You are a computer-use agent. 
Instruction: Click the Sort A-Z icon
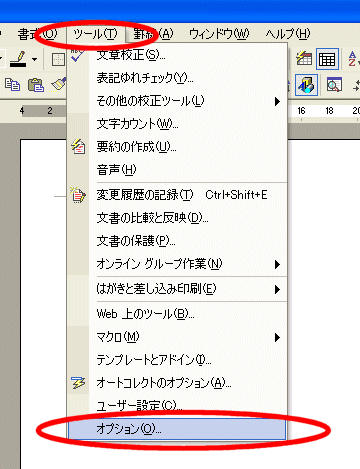pyautogui.click(x=353, y=59)
